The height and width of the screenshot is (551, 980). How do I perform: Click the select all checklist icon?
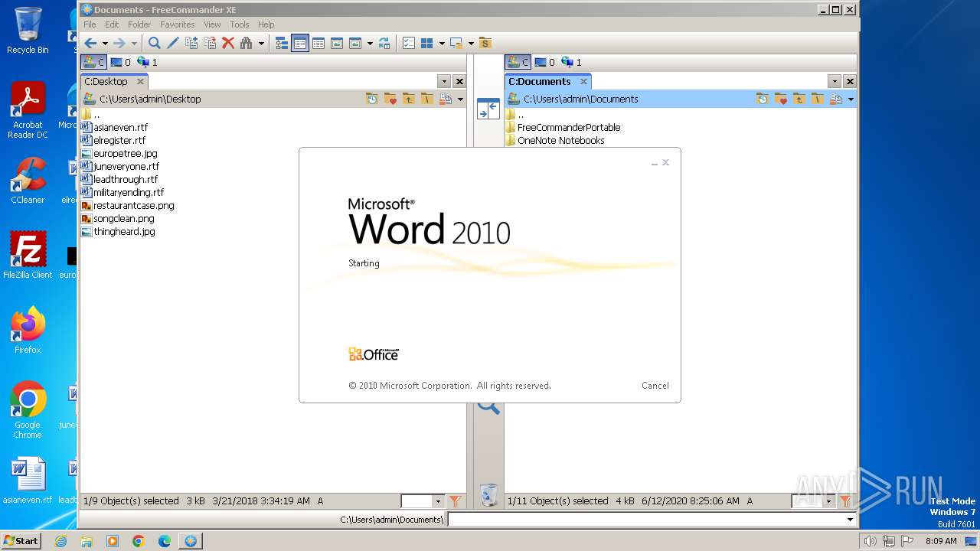(409, 44)
